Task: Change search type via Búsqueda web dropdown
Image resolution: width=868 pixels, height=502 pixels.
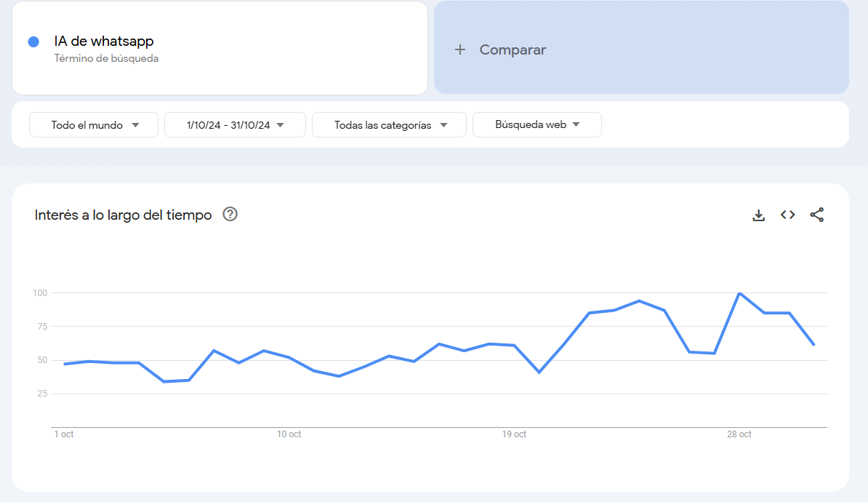Action: [x=537, y=124]
